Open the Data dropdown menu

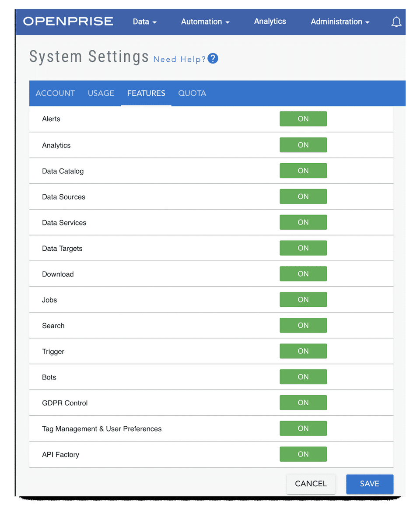(144, 21)
